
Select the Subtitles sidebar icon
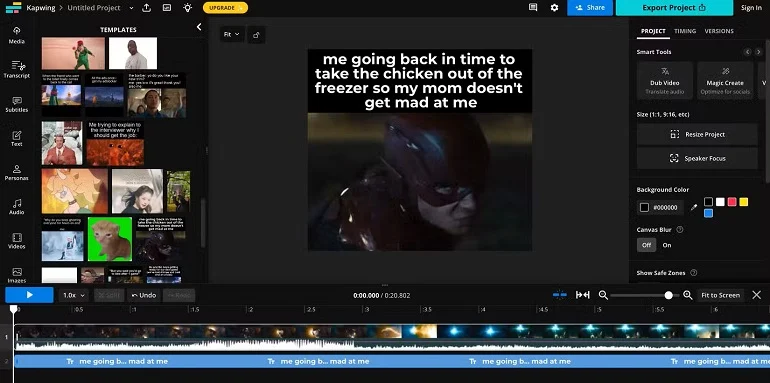pyautogui.click(x=17, y=104)
